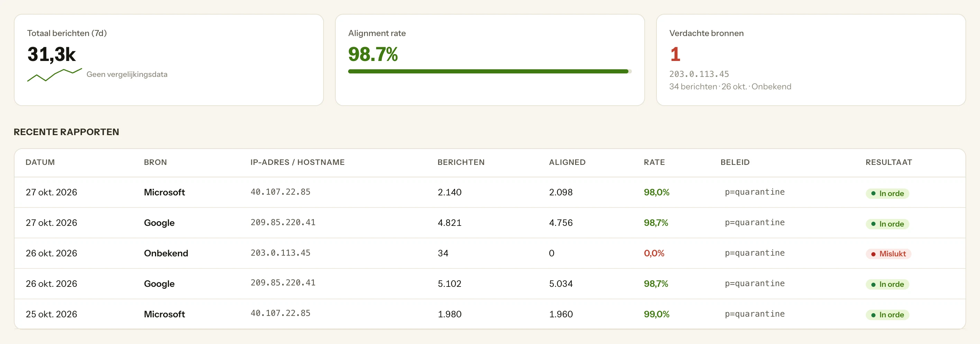Click the BERICHTEN column header
Screen dimensions: 980x344
tap(461, 162)
